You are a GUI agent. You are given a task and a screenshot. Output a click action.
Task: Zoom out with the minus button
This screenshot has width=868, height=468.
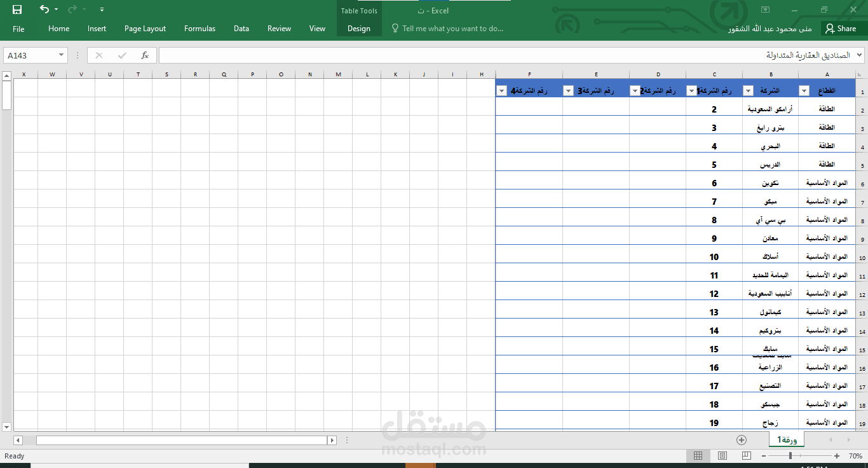pos(764,456)
